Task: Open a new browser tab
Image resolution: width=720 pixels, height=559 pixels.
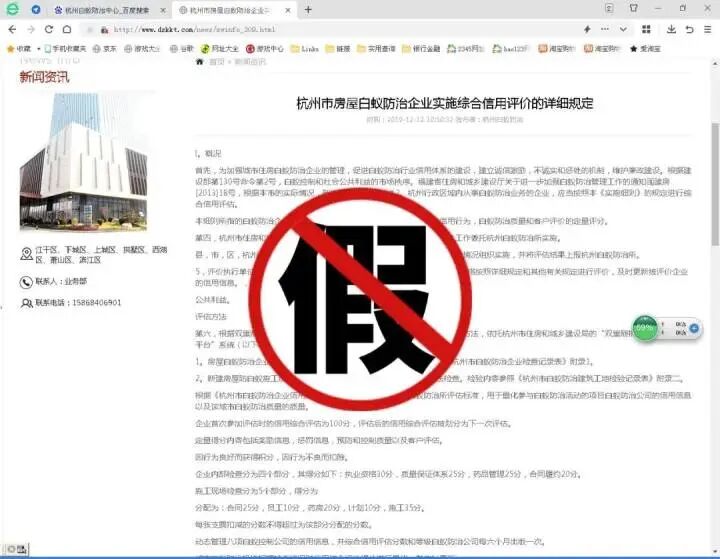Action: [308, 10]
